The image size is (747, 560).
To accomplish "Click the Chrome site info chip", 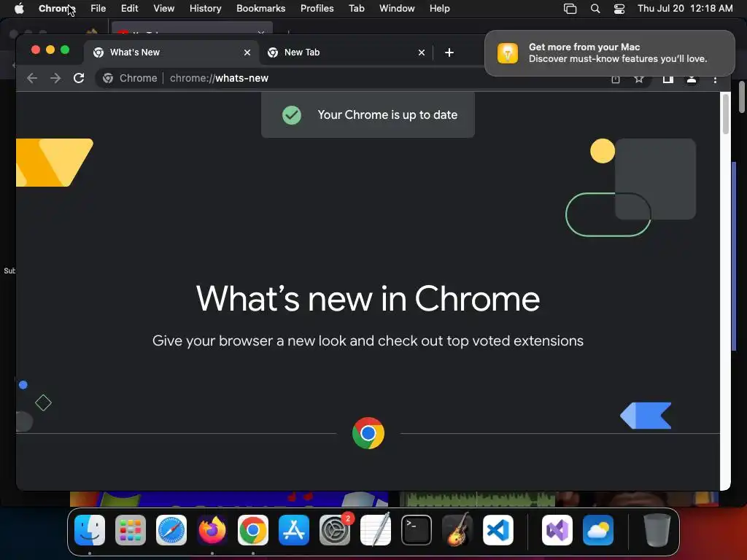I will click(x=130, y=78).
